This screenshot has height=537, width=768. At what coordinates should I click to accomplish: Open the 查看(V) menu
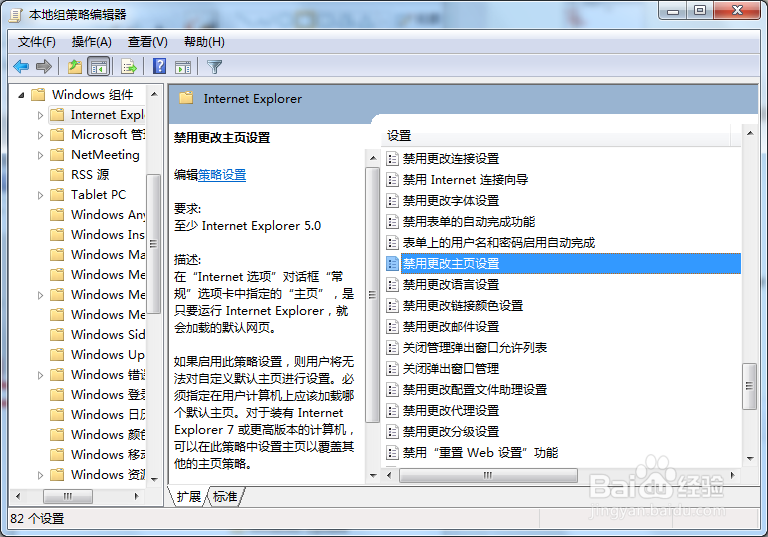pyautogui.click(x=147, y=42)
